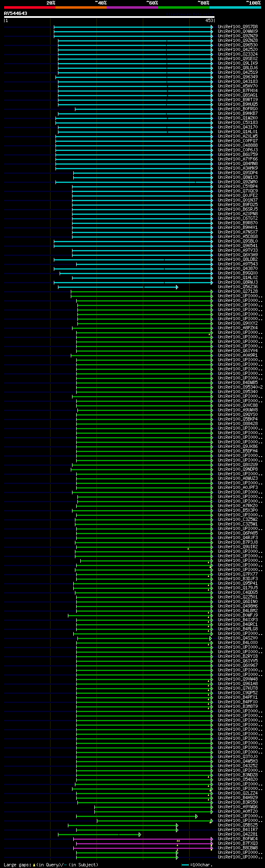Select label UniRef100_Q2LZZ4
This screenshot has height=868, width=265.
pos(238,793)
